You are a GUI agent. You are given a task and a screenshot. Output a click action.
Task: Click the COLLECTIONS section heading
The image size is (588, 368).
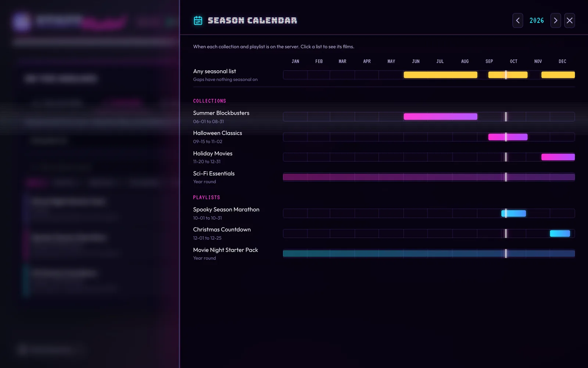click(209, 101)
